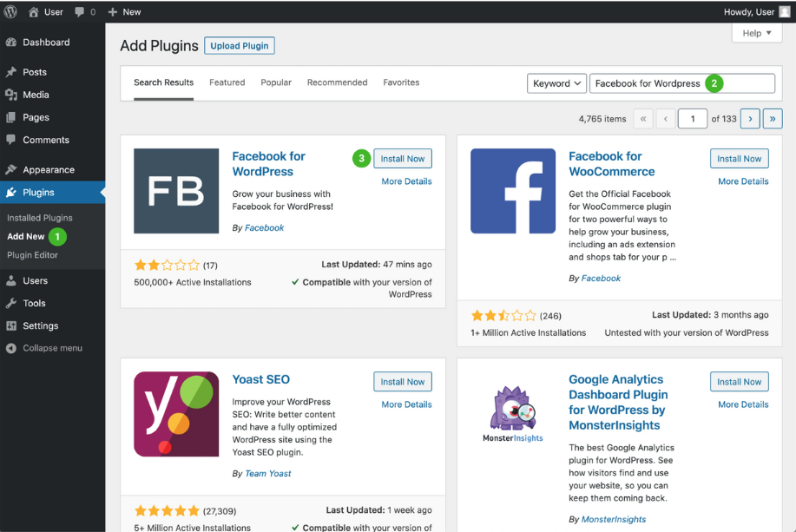The image size is (796, 532).
Task: Open the Facebook for WooCommerce thumbnail
Action: click(513, 191)
